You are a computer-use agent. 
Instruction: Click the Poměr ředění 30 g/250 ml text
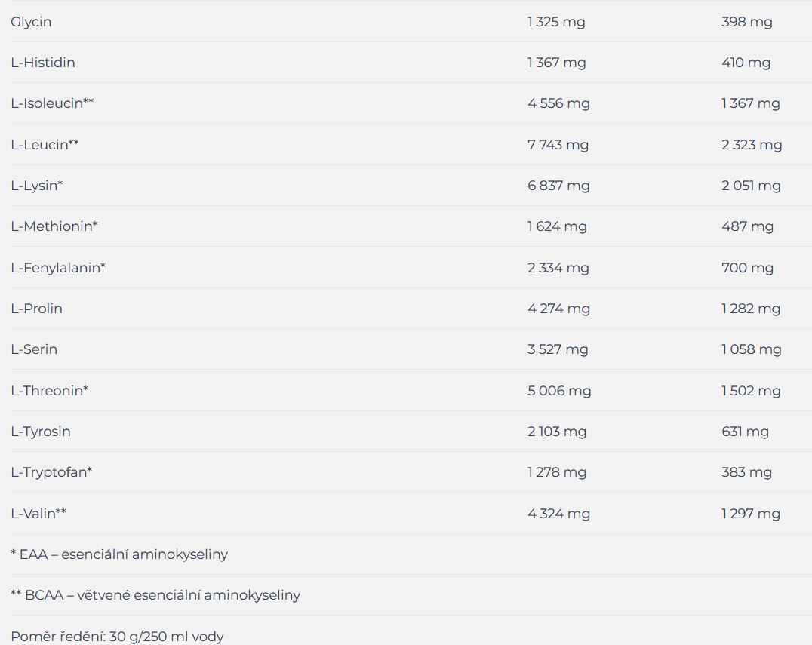coord(117,637)
